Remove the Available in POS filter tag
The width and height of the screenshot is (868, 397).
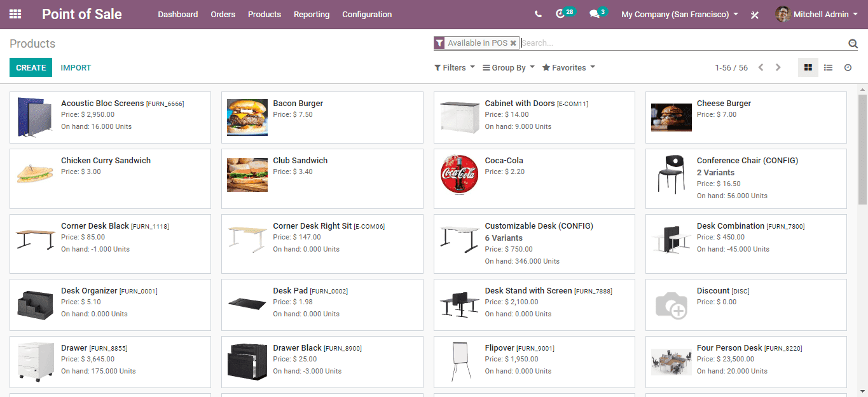coord(513,43)
